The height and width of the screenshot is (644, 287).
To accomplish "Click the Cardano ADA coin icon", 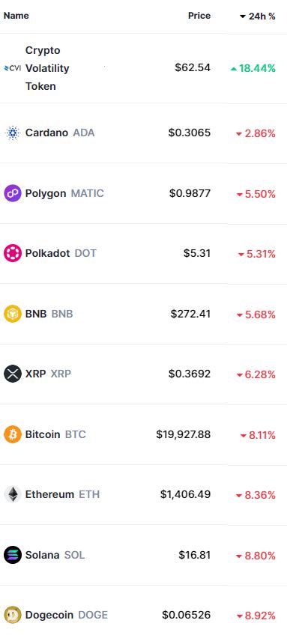I will (12, 133).
